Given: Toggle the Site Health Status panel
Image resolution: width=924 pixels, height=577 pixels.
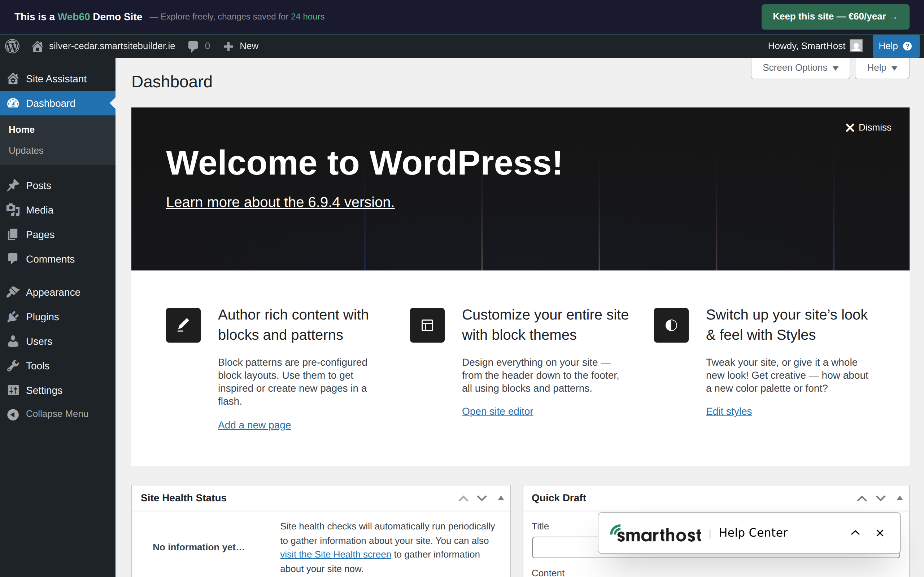Looking at the screenshot, I should coord(501,498).
